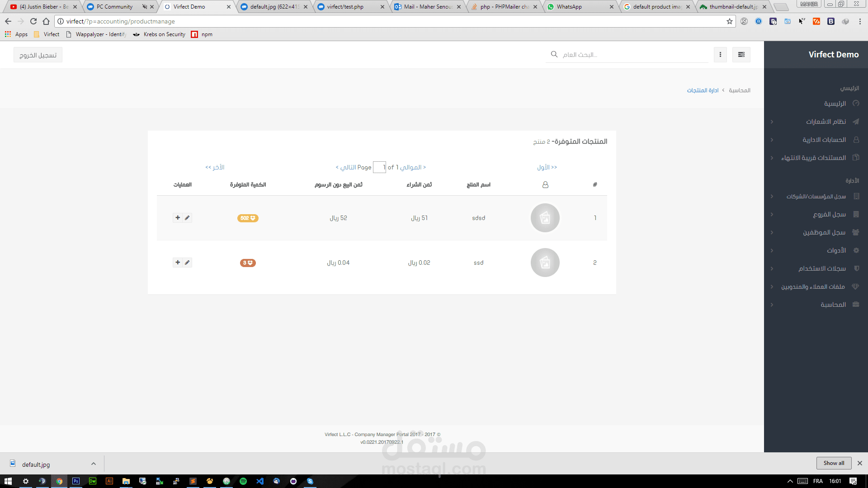
Task: Click the page number input field
Action: click(379, 167)
